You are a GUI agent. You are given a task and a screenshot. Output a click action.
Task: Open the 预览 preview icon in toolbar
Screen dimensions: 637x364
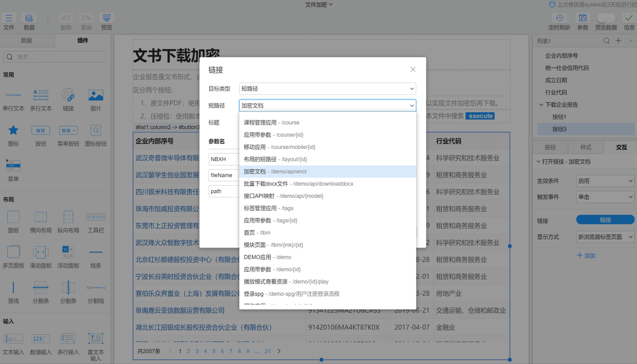click(x=106, y=18)
